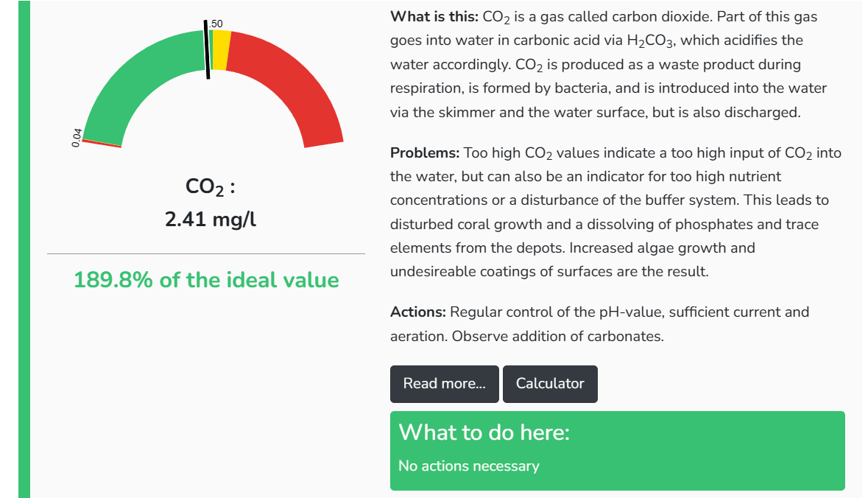Open the Calculator button

(549, 384)
